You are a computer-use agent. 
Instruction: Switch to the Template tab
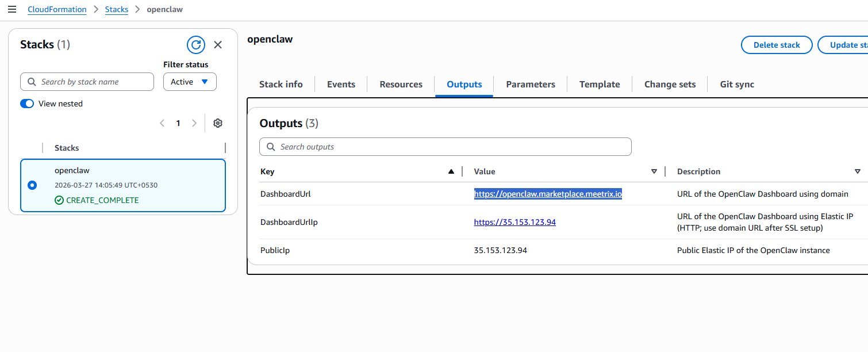[599, 85]
